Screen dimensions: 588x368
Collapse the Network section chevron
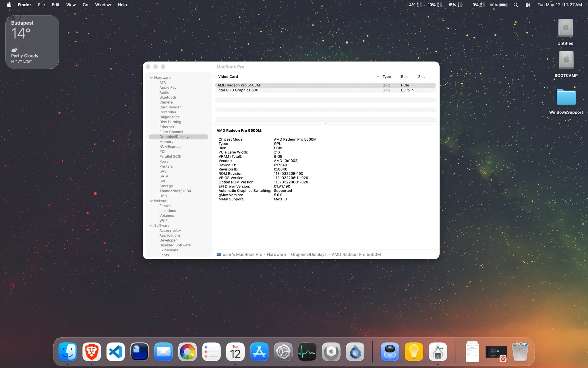151,201
